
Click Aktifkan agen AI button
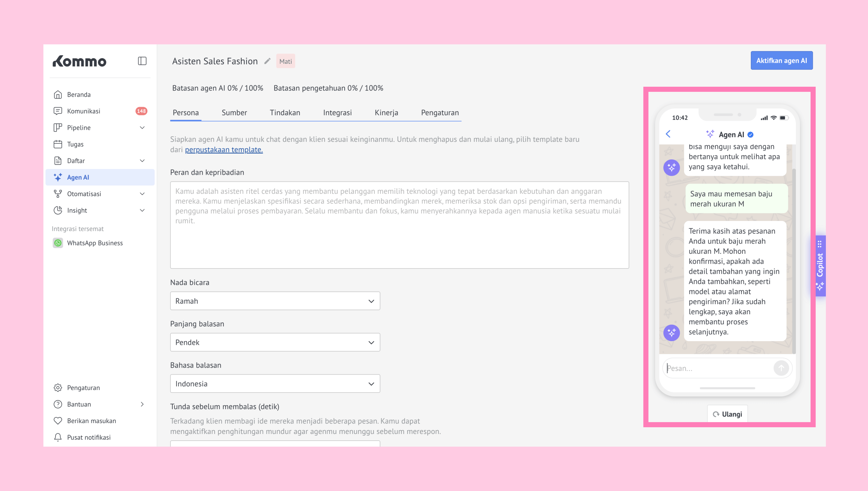tap(781, 61)
